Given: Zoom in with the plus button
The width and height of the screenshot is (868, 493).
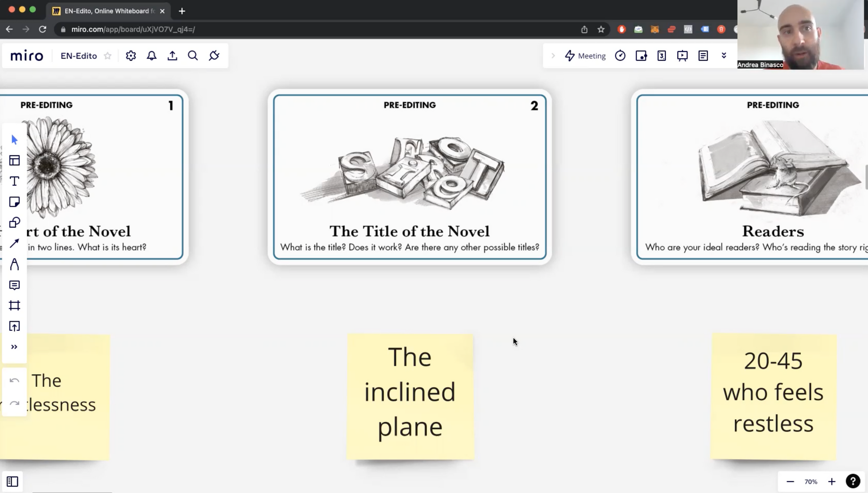Looking at the screenshot, I should [832, 481].
